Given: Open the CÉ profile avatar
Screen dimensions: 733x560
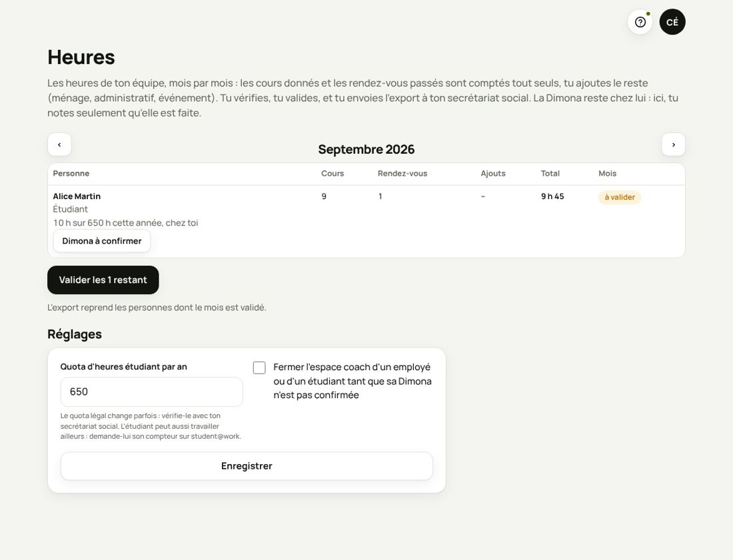Looking at the screenshot, I should point(672,22).
